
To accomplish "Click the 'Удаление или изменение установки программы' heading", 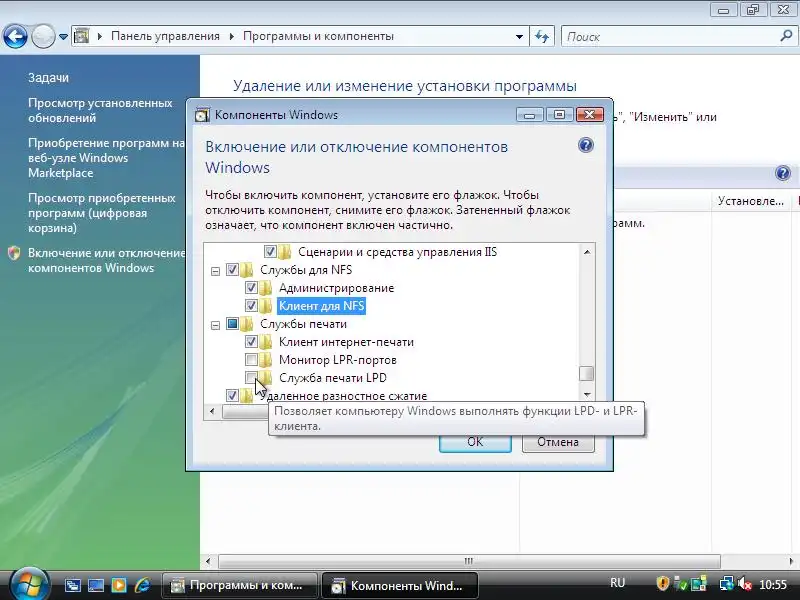I will (405, 86).
